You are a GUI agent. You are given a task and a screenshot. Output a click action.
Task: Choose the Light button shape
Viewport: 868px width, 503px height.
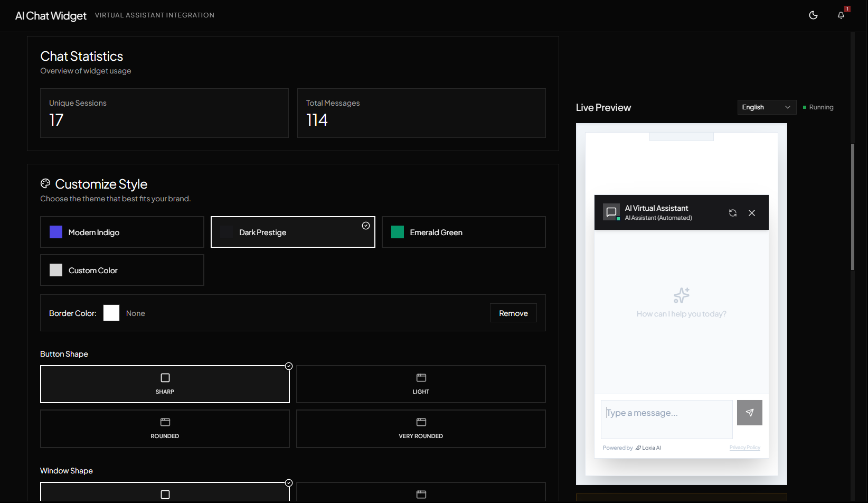click(x=421, y=384)
